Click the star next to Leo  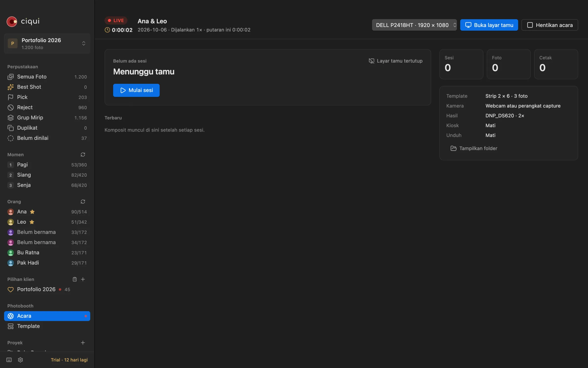coord(32,222)
